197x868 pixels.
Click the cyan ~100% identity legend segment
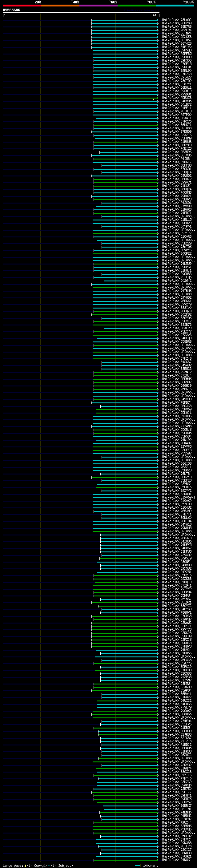[x=175, y=6]
